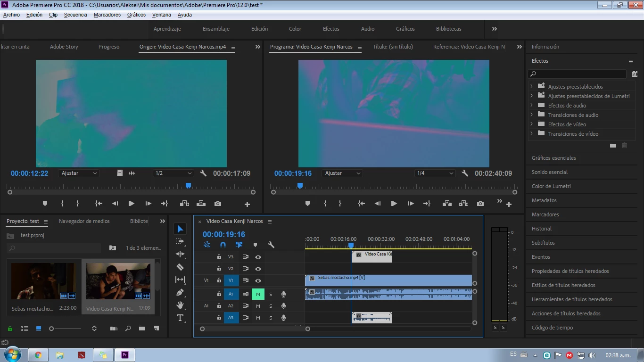
Task: Toggle V1 track output eye
Action: 258,280
